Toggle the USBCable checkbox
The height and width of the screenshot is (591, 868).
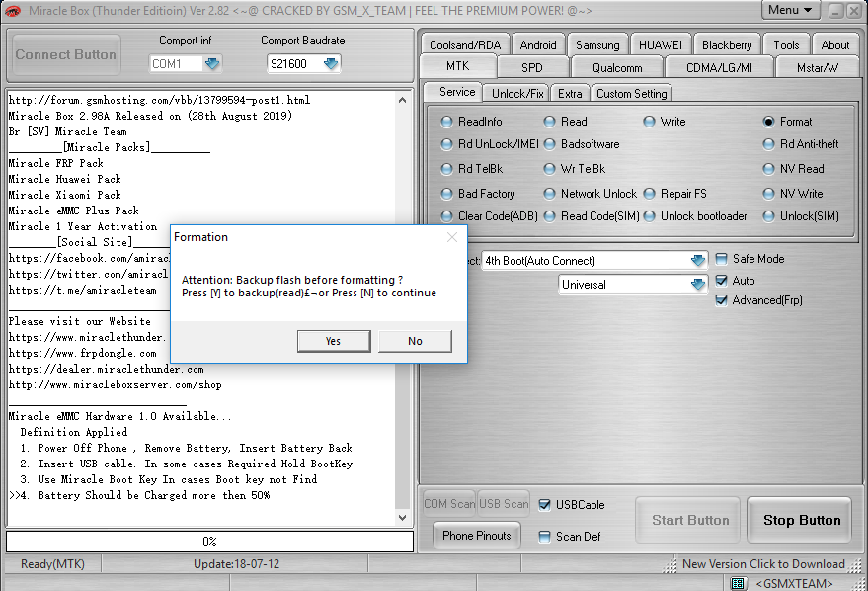tap(545, 505)
